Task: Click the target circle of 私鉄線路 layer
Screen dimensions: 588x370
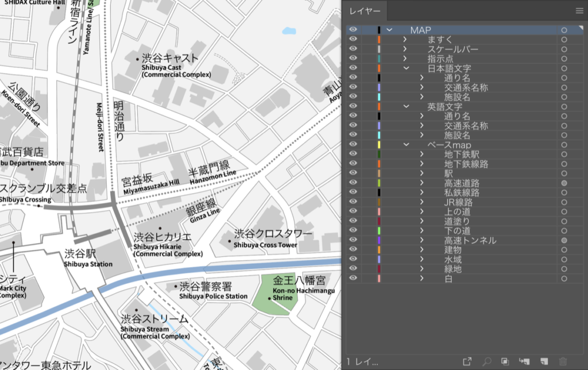Action: click(564, 192)
